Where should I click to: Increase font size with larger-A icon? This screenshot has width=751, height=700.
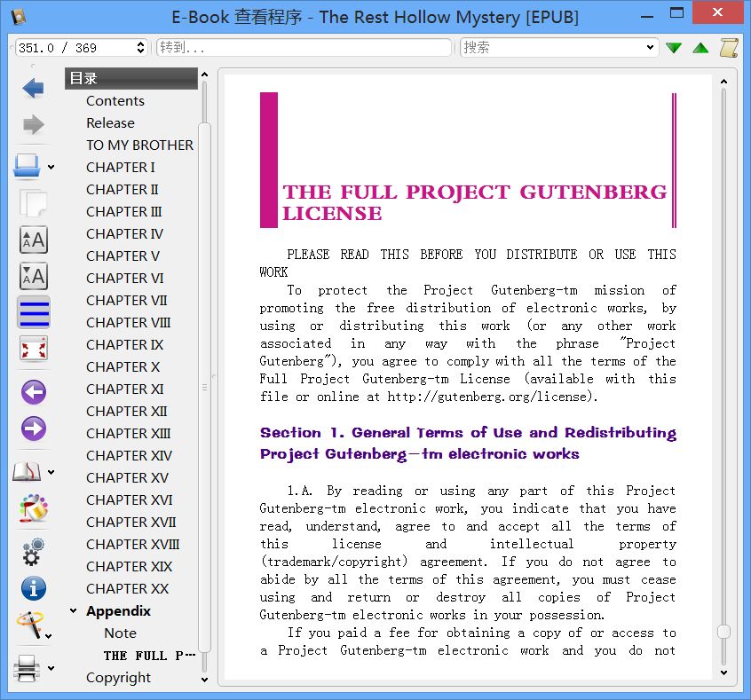tap(33, 240)
